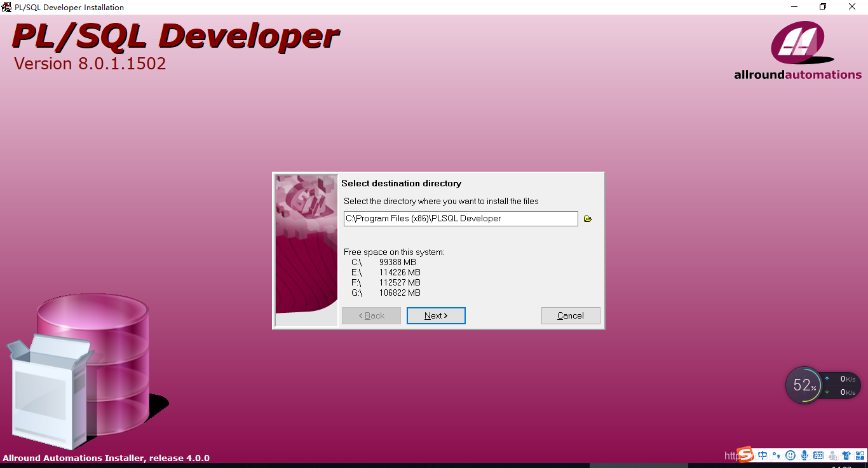Screen dimensions: 868x468
Task: Open emoji smiley icon on Sogou bar
Action: pos(790,455)
